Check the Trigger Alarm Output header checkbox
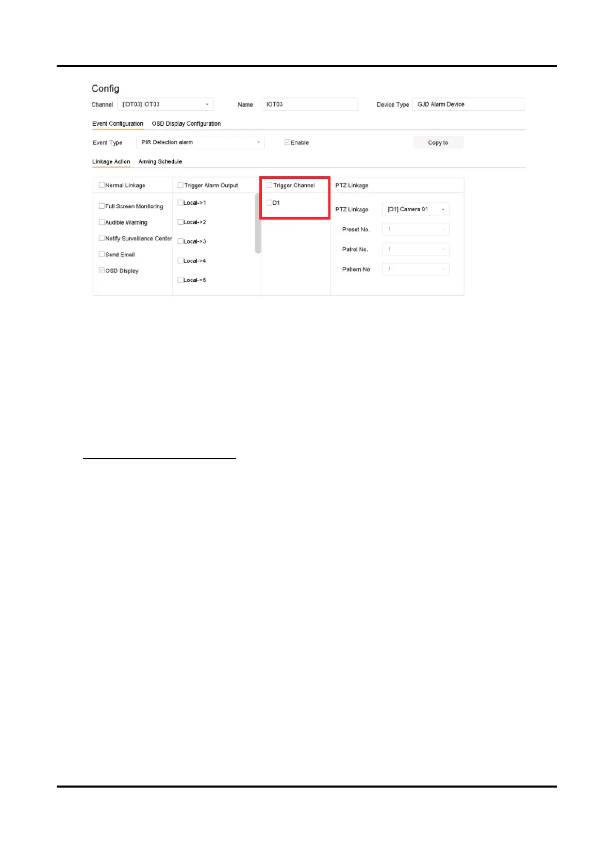 [x=180, y=185]
